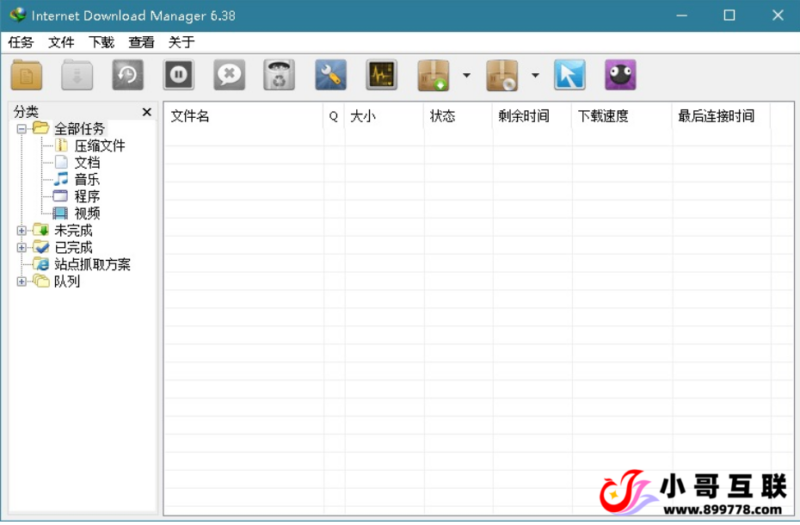Click the clock scheduler toolbar icon
The height and width of the screenshot is (525, 800).
tap(128, 75)
